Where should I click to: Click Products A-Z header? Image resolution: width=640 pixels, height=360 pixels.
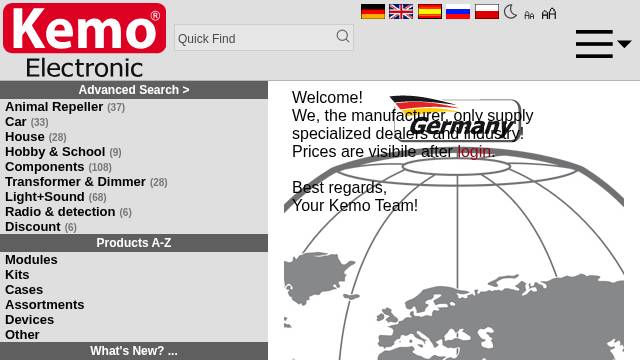134,243
